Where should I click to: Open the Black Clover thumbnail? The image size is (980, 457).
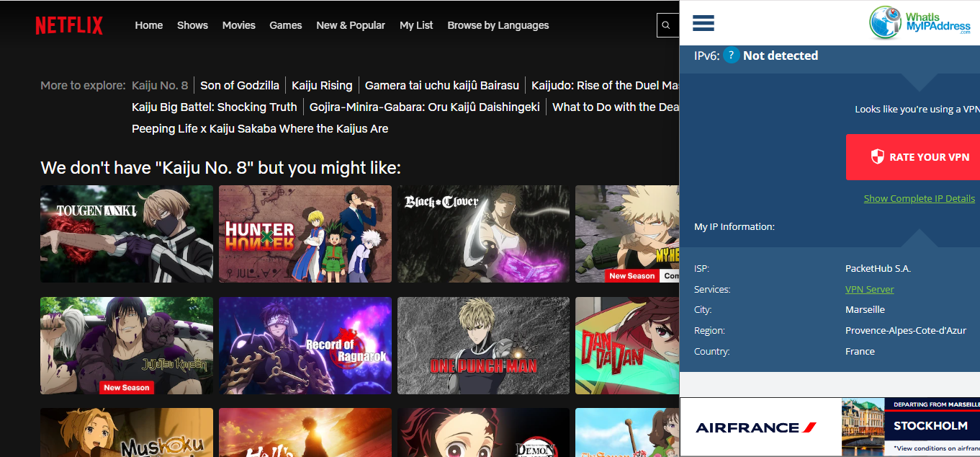pos(484,234)
